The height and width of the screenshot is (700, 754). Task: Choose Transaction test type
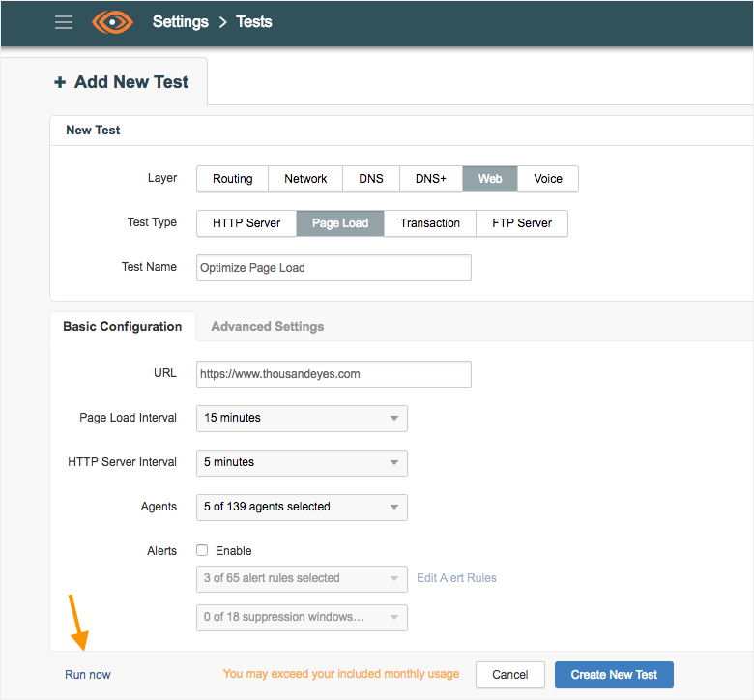click(x=429, y=223)
